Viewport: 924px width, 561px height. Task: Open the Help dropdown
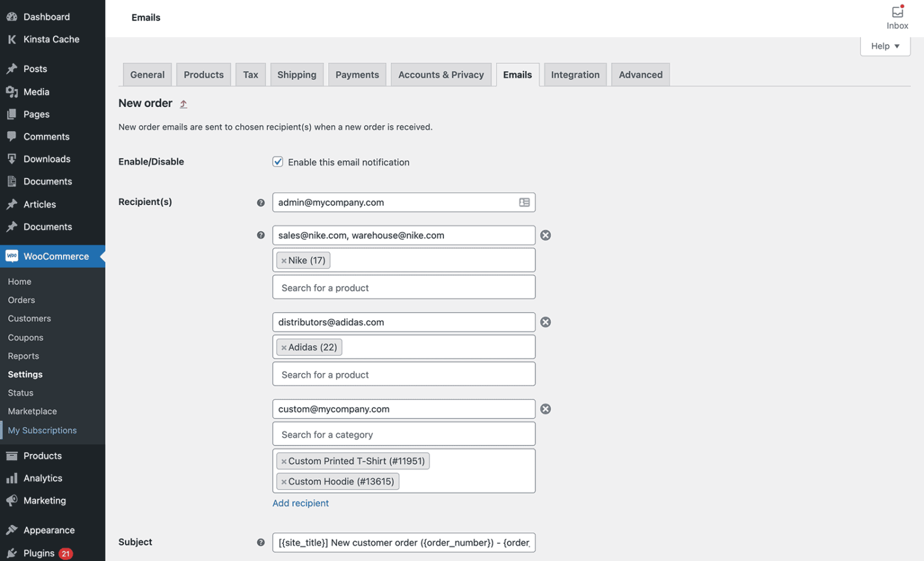884,46
